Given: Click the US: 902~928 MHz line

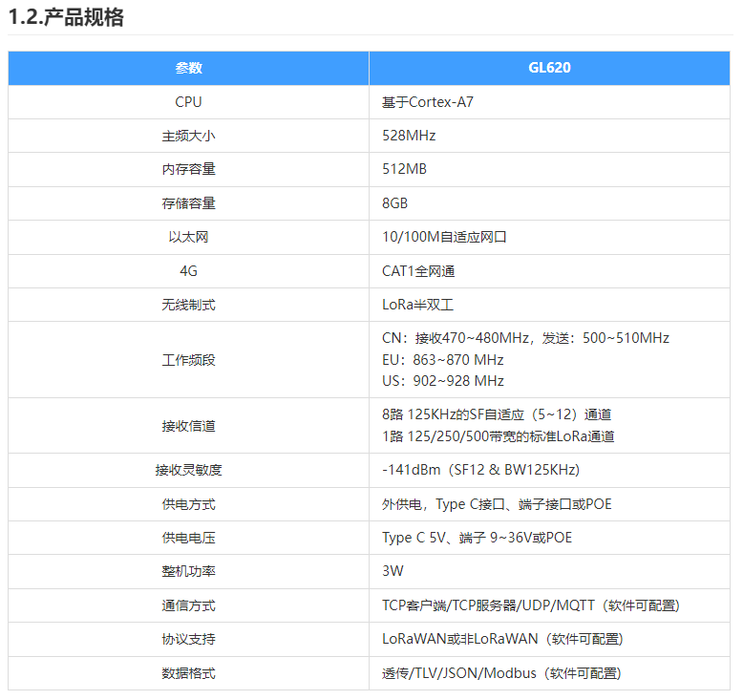Looking at the screenshot, I should point(442,381).
